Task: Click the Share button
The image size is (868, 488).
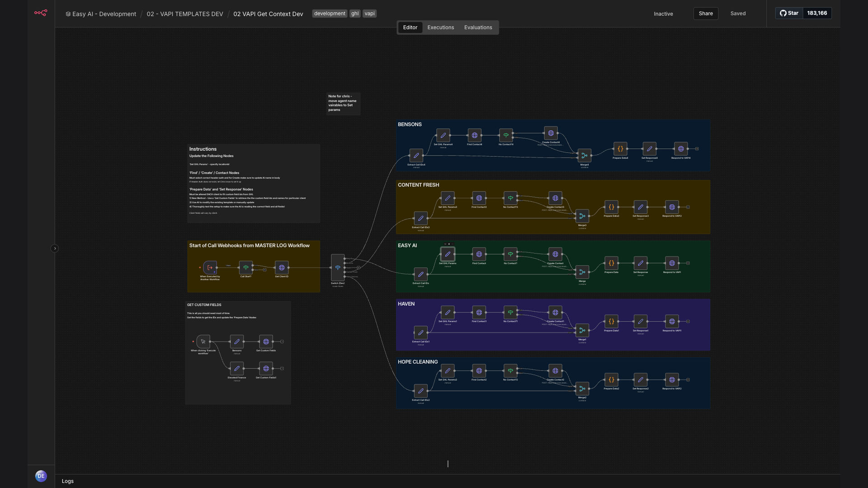Action: [x=706, y=14]
